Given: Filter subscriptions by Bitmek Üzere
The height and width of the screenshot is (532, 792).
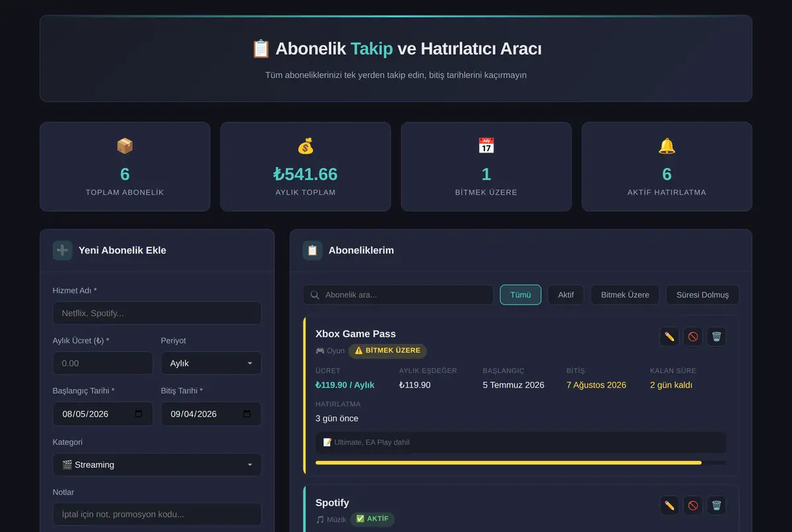Looking at the screenshot, I should (x=625, y=295).
